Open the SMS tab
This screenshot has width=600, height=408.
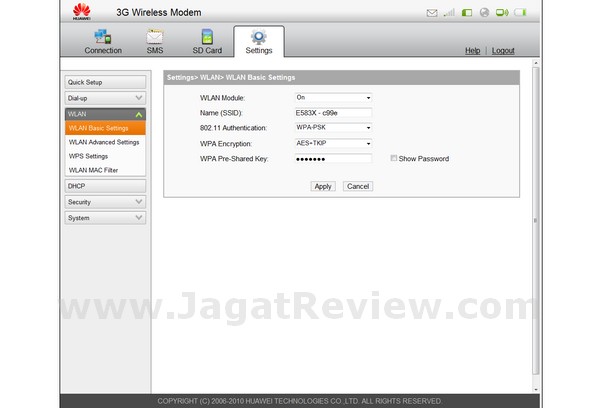pyautogui.click(x=155, y=42)
